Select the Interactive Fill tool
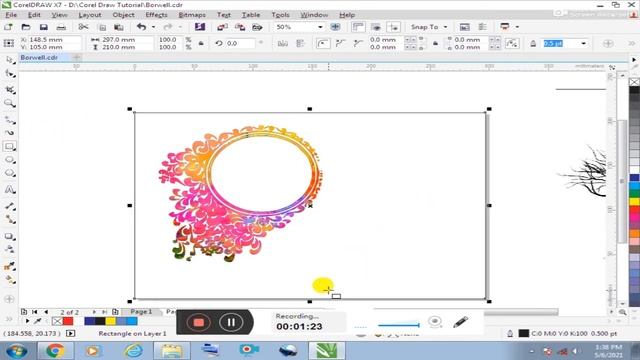Image resolution: width=640 pixels, height=360 pixels. pyautogui.click(x=10, y=280)
